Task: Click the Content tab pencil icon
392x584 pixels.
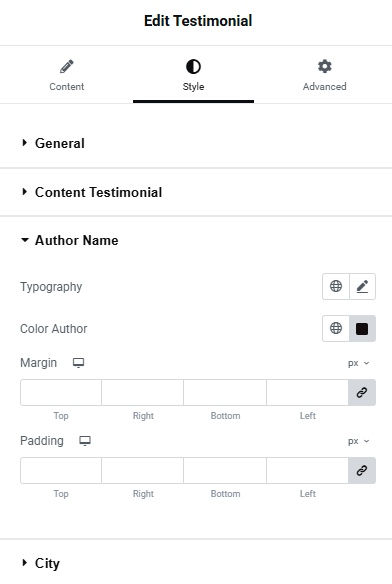Action: pyautogui.click(x=67, y=67)
